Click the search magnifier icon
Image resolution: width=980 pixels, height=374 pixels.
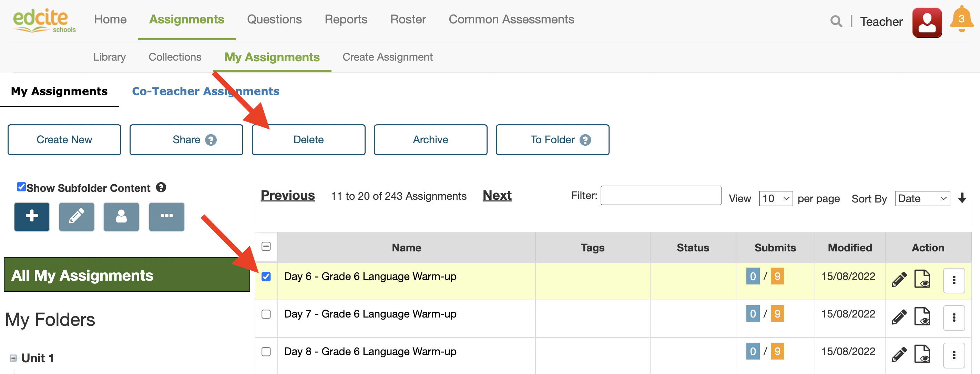point(836,21)
